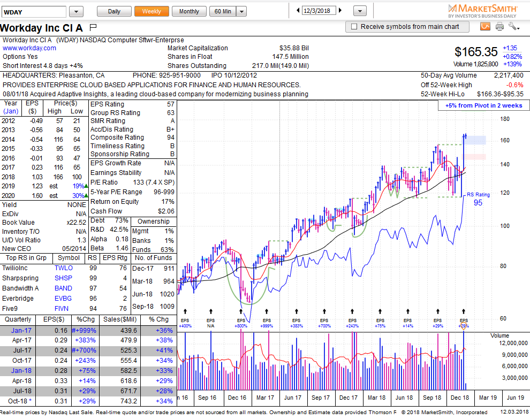Click the 12/3/2018 date field
Viewport: 530px width, 420px height.
(x=319, y=11)
